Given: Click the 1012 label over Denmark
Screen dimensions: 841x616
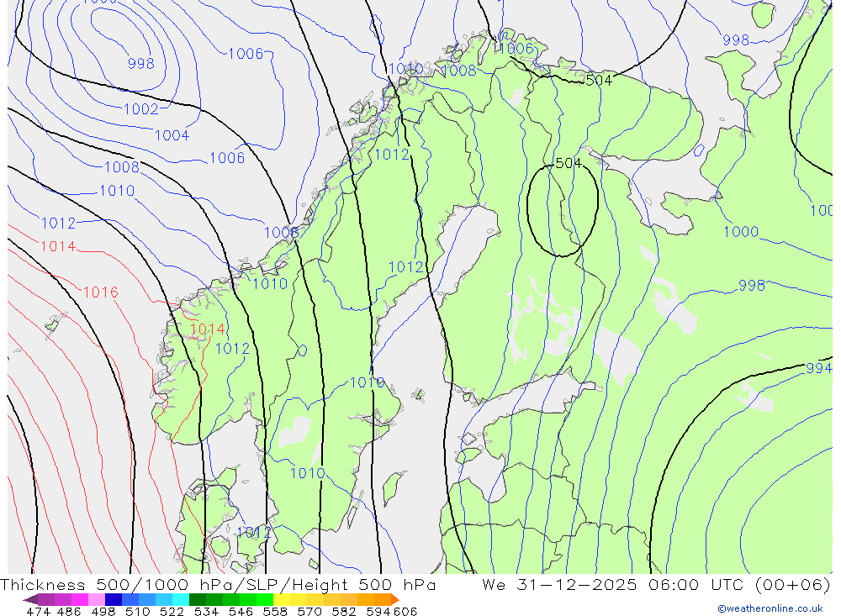Looking at the screenshot, I should (254, 532).
